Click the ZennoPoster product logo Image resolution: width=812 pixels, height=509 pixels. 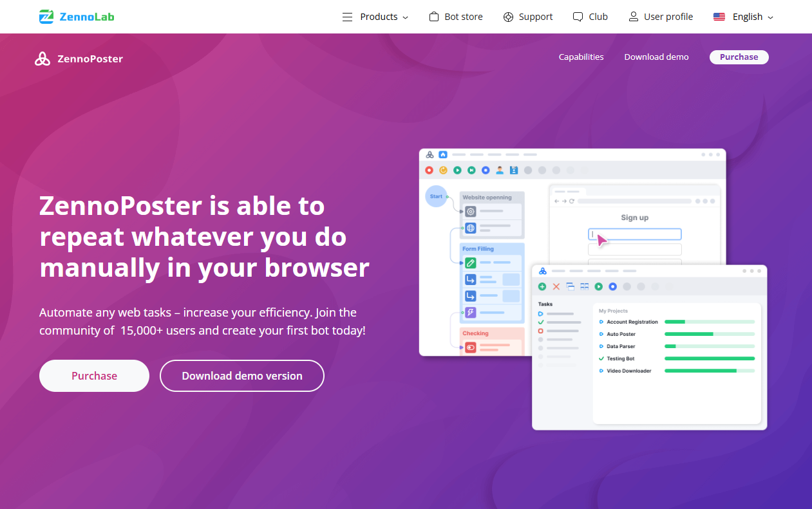coord(79,59)
